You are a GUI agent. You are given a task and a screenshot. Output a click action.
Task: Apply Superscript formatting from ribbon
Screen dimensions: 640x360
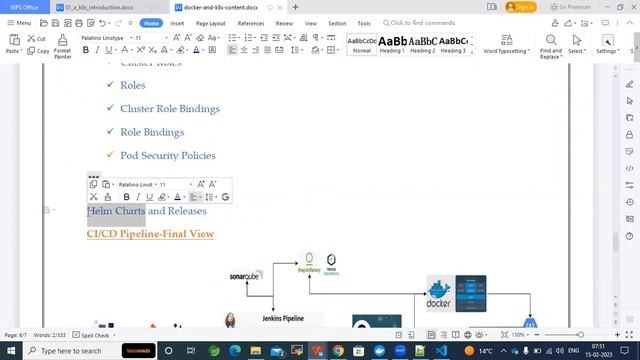[141, 50]
